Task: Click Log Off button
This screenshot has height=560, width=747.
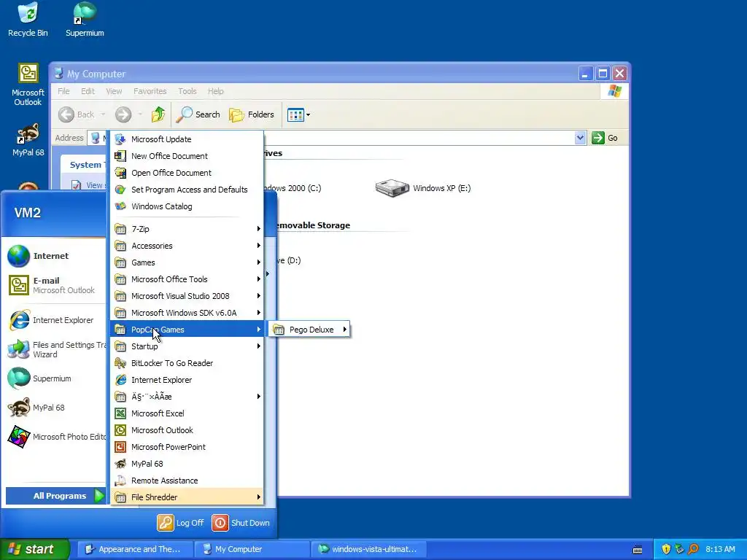Action: (x=181, y=523)
